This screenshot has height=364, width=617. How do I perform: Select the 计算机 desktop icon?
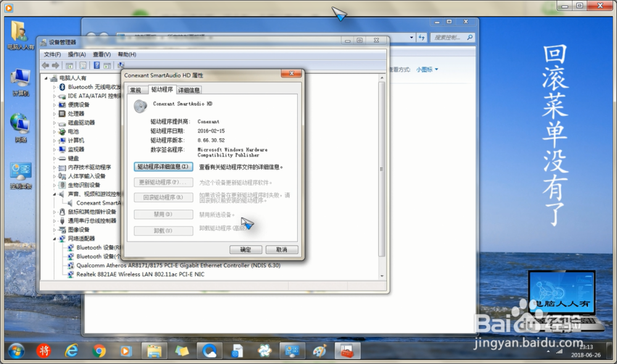click(x=20, y=83)
